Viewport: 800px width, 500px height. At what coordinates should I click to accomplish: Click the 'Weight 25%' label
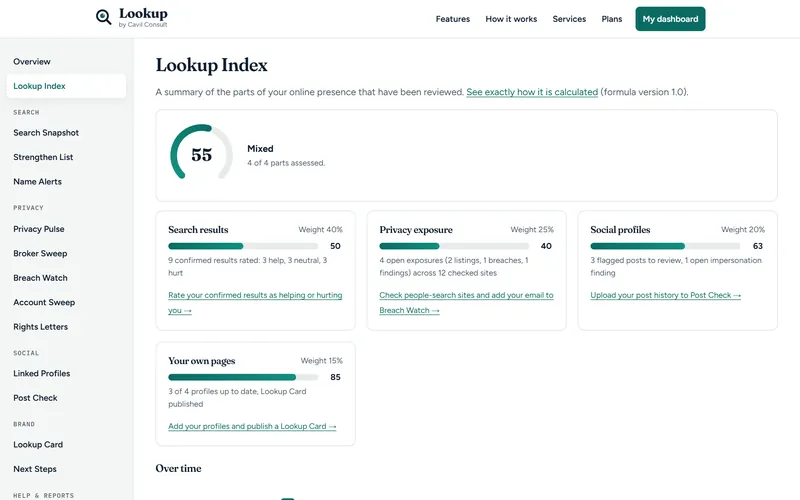coord(532,230)
